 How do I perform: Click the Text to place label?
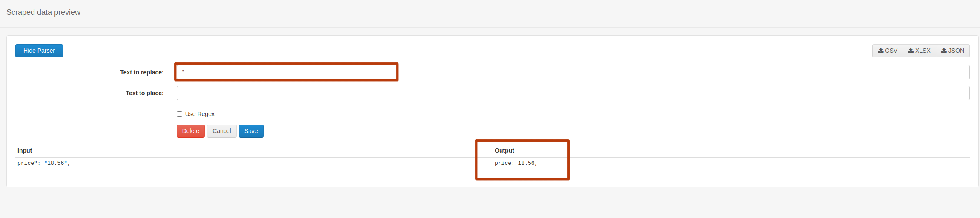[144, 93]
